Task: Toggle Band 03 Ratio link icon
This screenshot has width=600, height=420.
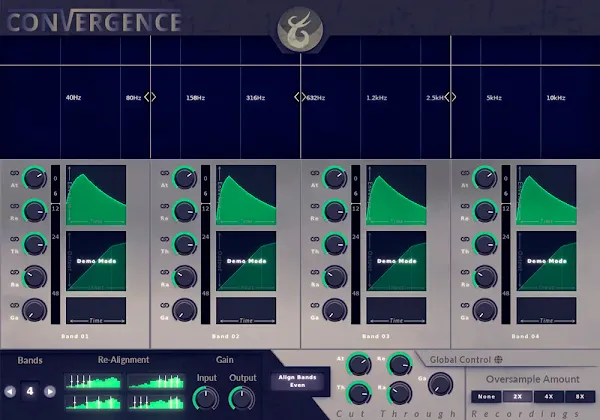Action: pyautogui.click(x=315, y=272)
